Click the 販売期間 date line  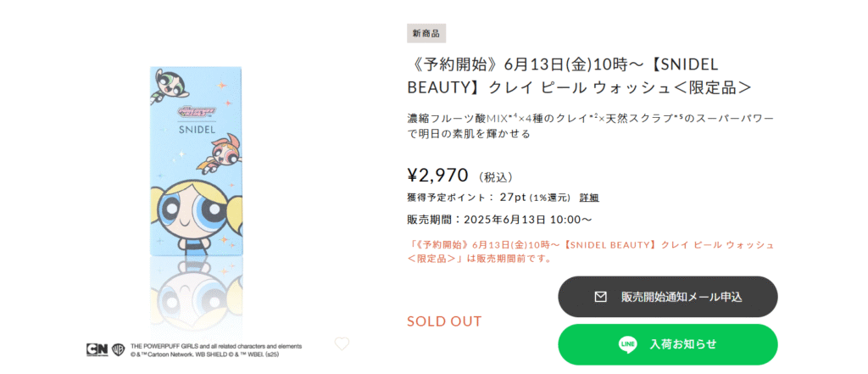click(x=498, y=219)
